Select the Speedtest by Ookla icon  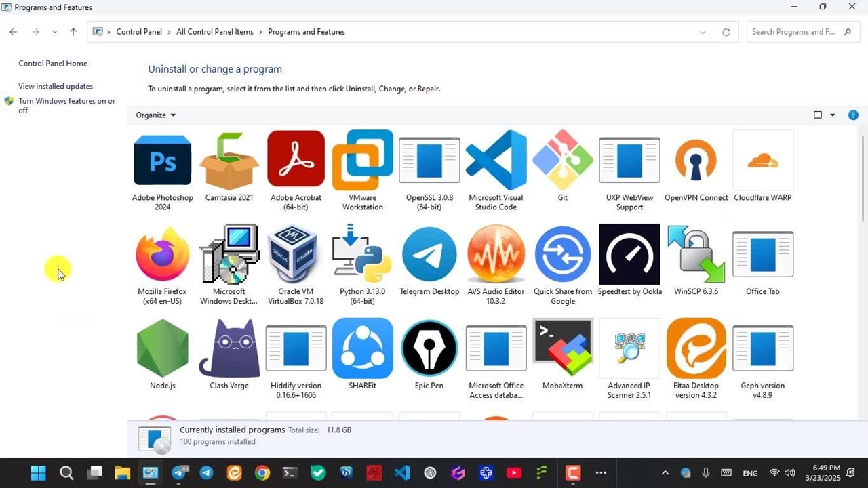629,255
